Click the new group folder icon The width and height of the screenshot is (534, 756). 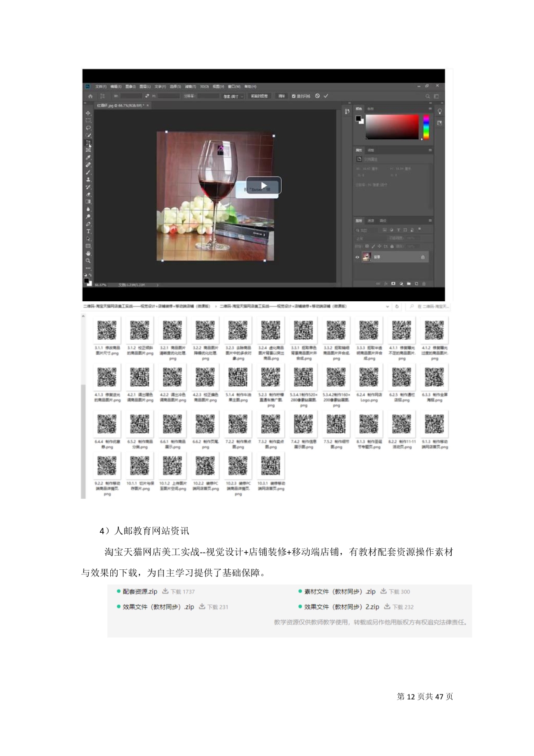(x=409, y=284)
